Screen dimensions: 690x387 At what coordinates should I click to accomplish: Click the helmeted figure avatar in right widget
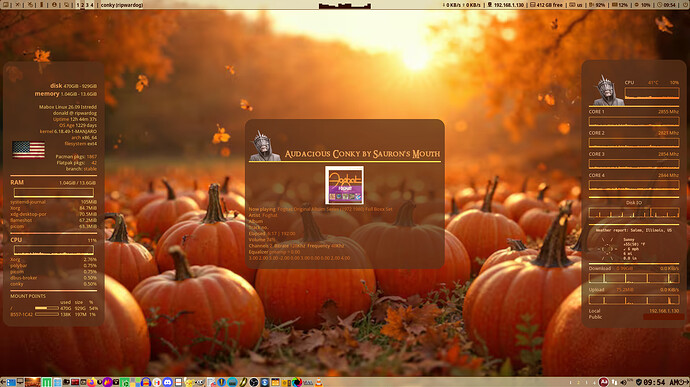(x=609, y=90)
